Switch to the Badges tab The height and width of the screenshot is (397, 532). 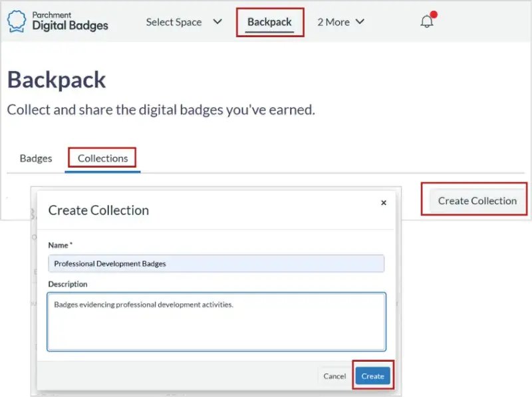pos(35,158)
